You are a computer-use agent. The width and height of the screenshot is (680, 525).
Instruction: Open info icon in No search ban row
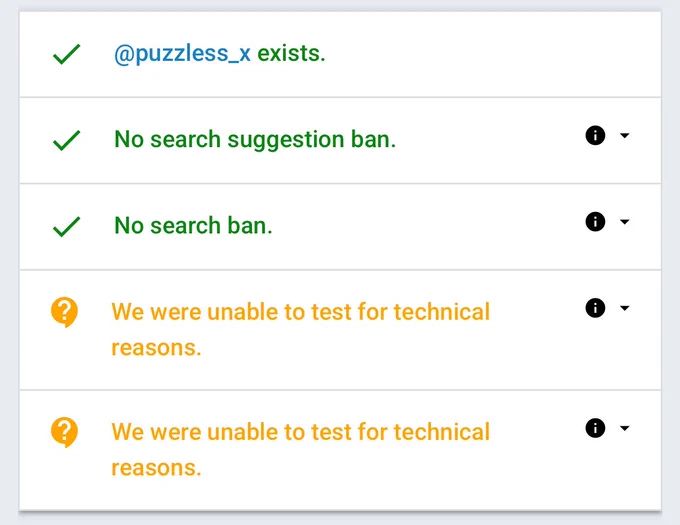tap(595, 222)
